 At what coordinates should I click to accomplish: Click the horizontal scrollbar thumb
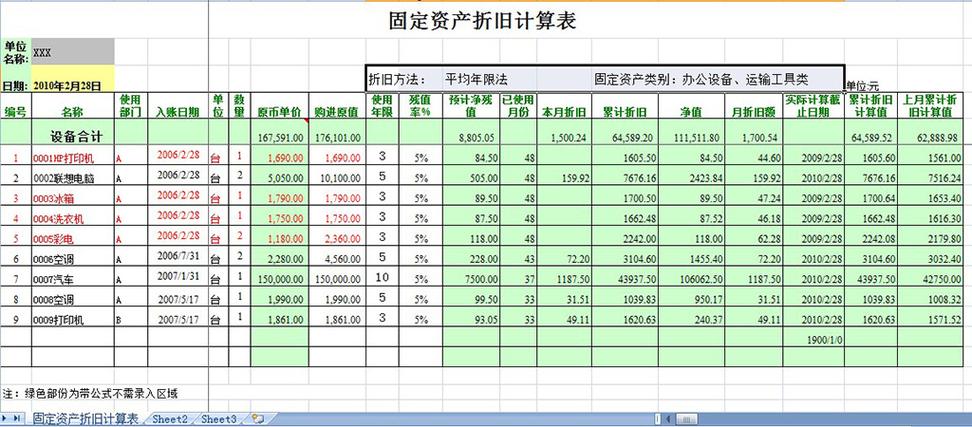click(x=687, y=418)
